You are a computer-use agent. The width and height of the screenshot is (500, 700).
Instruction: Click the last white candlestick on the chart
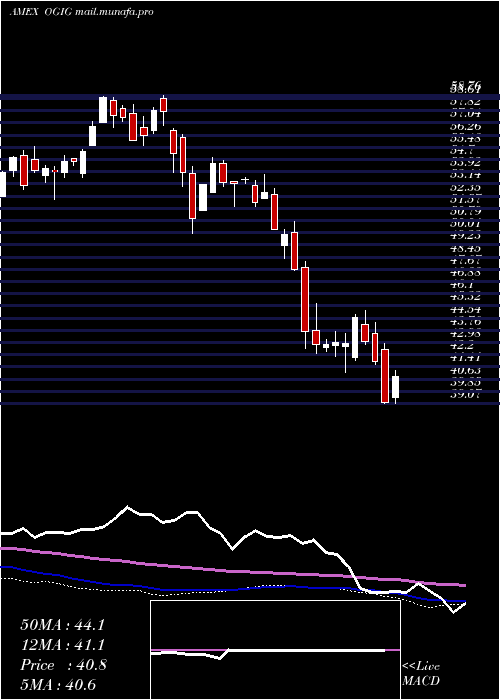395,387
